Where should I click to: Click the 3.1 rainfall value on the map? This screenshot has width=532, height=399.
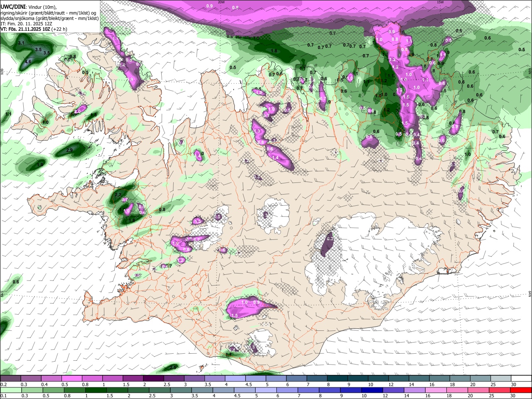click(22, 43)
